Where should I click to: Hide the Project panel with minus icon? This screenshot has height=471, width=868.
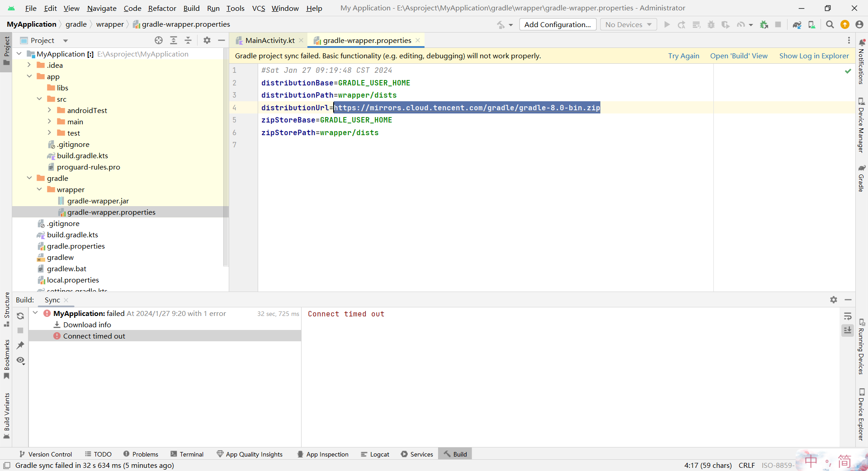click(222, 40)
